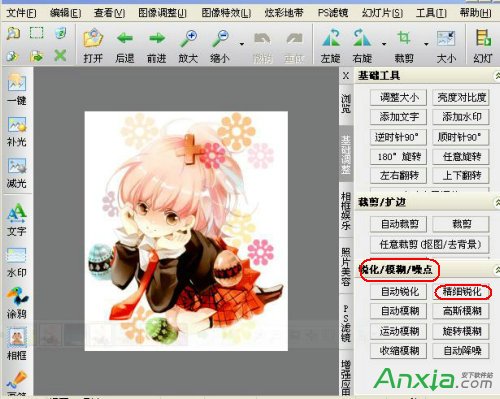Click the 调整大小 button

pyautogui.click(x=399, y=98)
